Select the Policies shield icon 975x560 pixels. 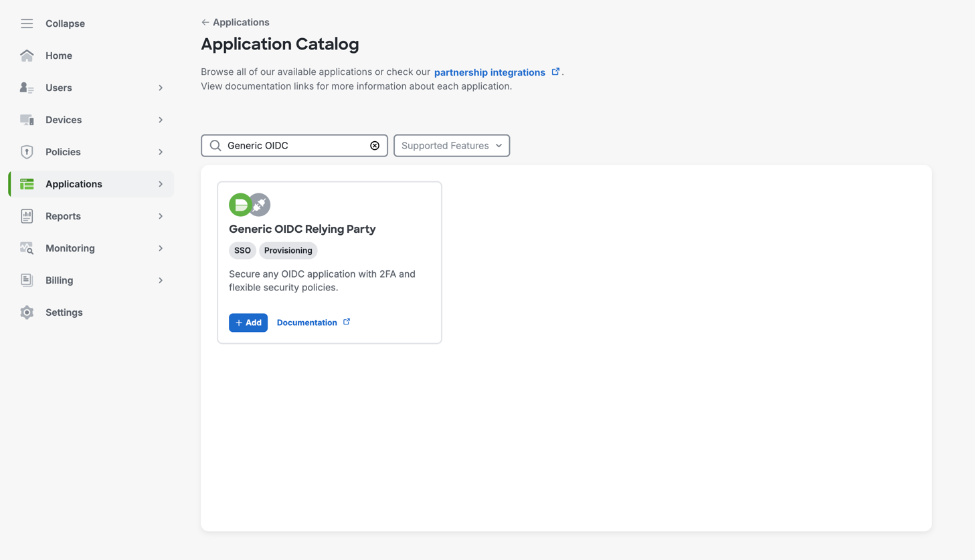point(27,152)
